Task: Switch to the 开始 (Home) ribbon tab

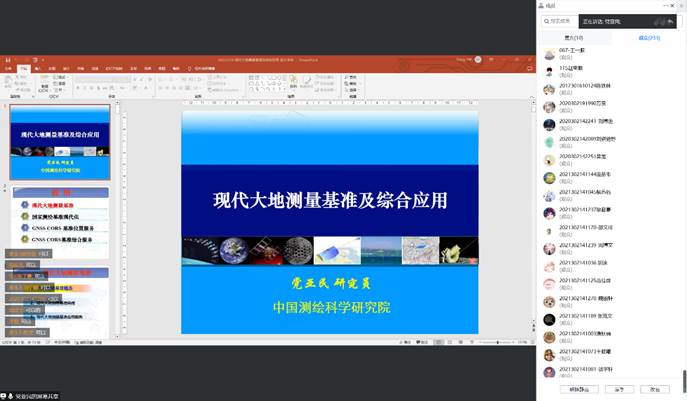Action: pos(24,68)
